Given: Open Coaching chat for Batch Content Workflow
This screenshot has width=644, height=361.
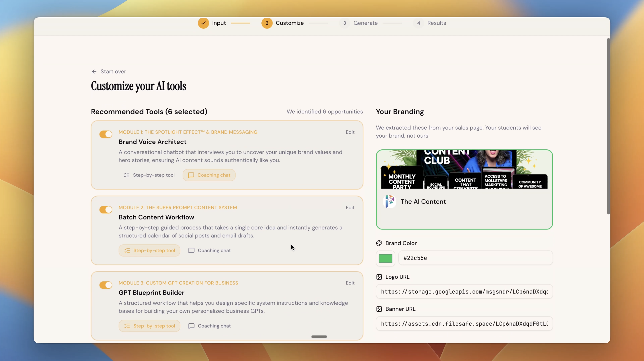Looking at the screenshot, I should click(x=209, y=250).
